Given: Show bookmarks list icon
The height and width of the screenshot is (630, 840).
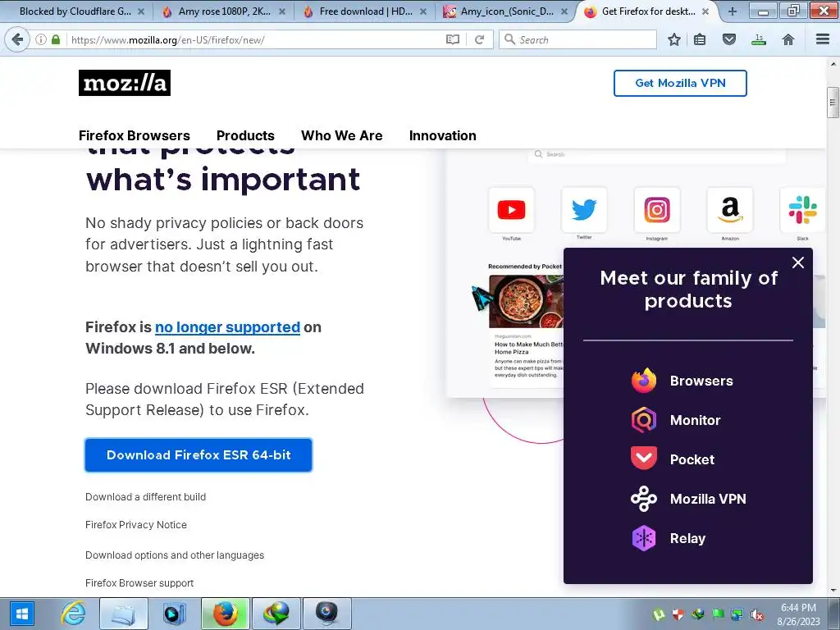Looking at the screenshot, I should (x=700, y=39).
